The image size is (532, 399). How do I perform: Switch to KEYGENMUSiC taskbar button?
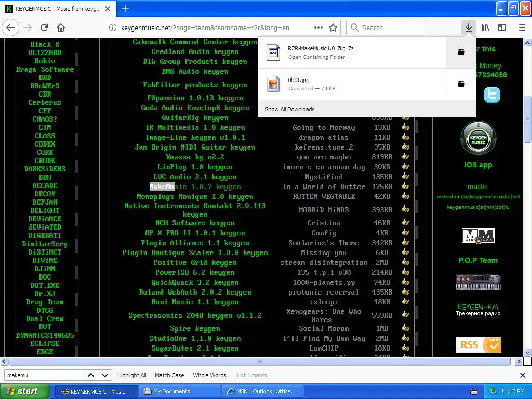(96, 391)
